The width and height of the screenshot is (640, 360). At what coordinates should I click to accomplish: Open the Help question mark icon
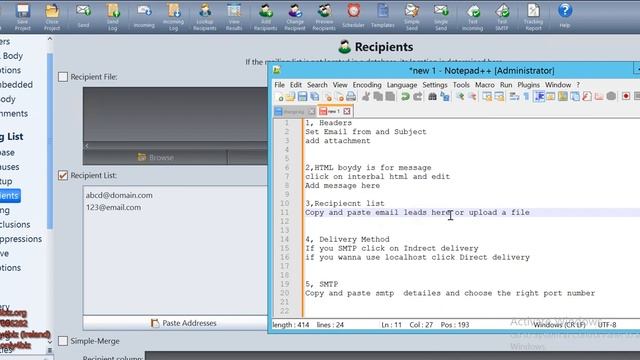pyautogui.click(x=565, y=16)
